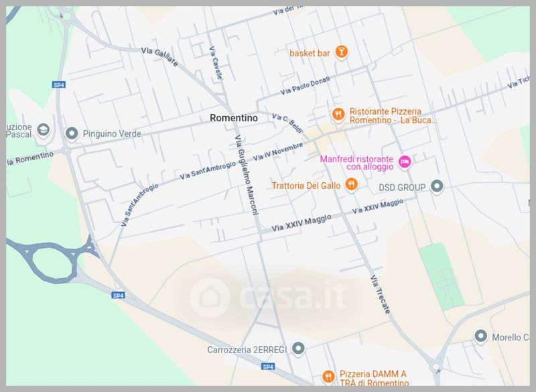Select the Pinguino Verde location pin
This screenshot has height=392, width=536.
[72, 133]
